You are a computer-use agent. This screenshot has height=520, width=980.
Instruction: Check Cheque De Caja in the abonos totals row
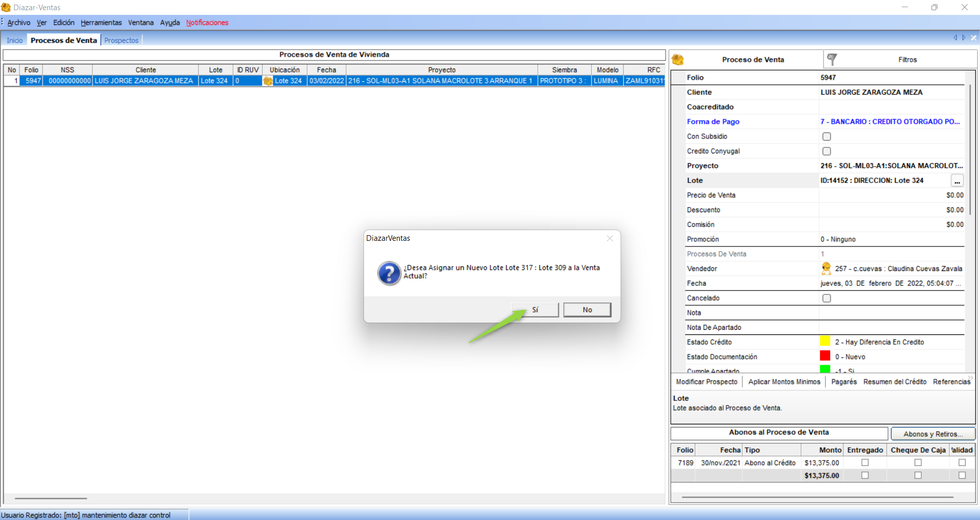coord(918,476)
